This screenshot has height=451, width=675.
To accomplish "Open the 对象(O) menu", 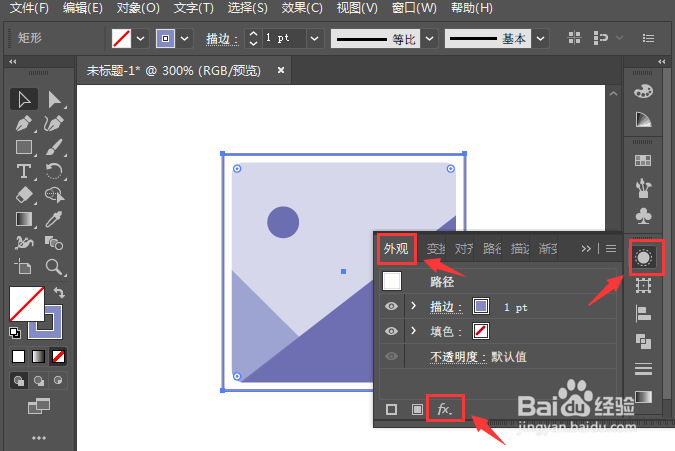I will coord(138,7).
